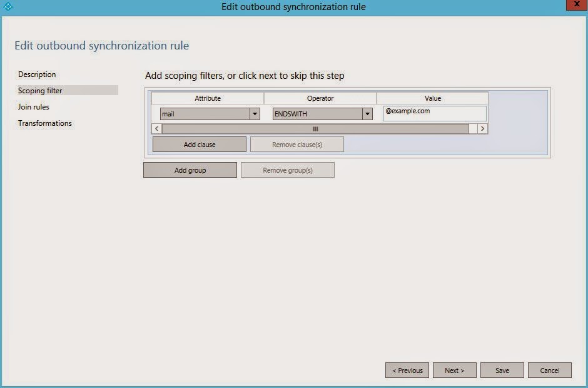Open the Transformations step
Screen dimensions: 588x388
coord(44,123)
